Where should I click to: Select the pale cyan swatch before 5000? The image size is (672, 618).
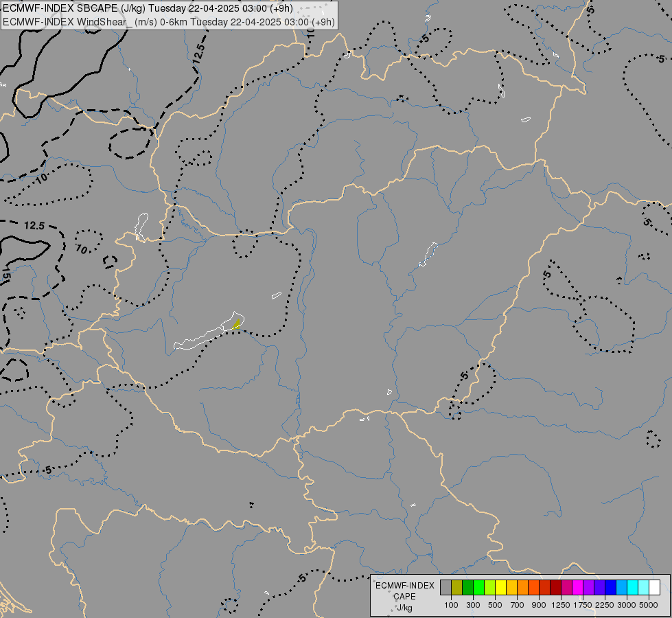pyautogui.click(x=644, y=587)
